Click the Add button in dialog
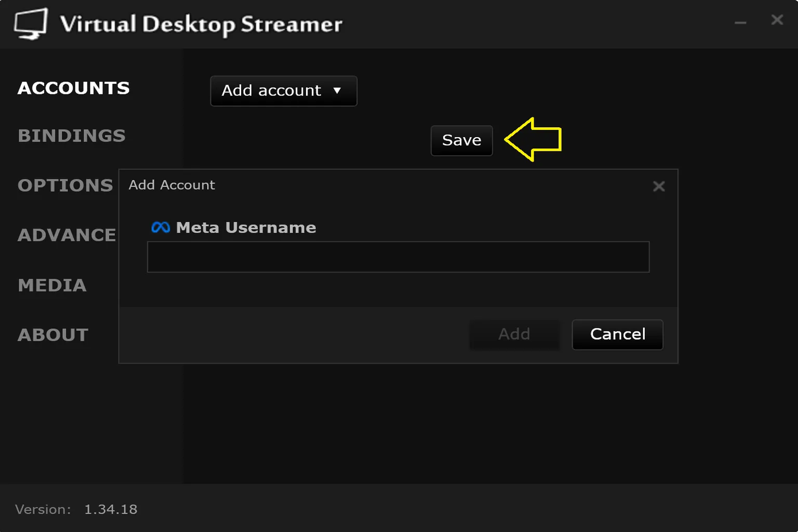 coord(514,334)
